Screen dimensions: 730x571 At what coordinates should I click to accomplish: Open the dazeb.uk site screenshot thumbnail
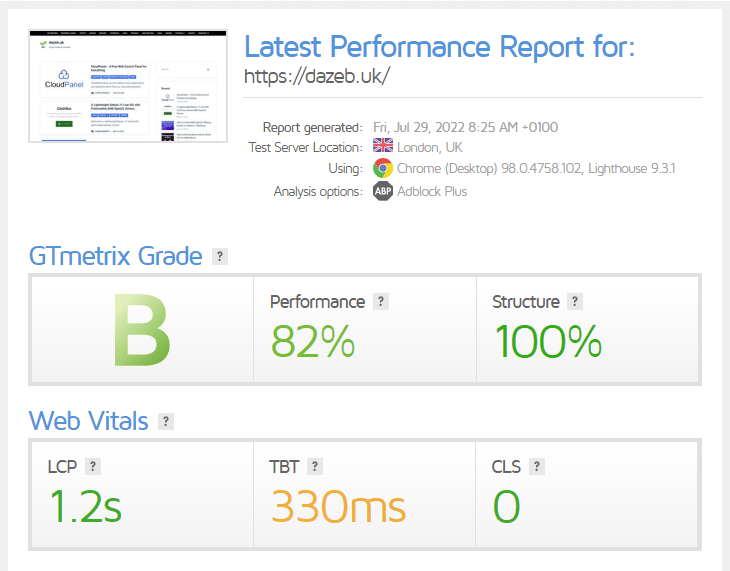pyautogui.click(x=129, y=86)
